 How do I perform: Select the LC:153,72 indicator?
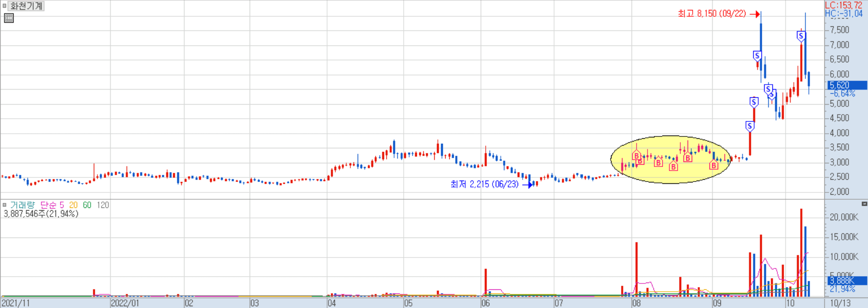click(x=843, y=5)
